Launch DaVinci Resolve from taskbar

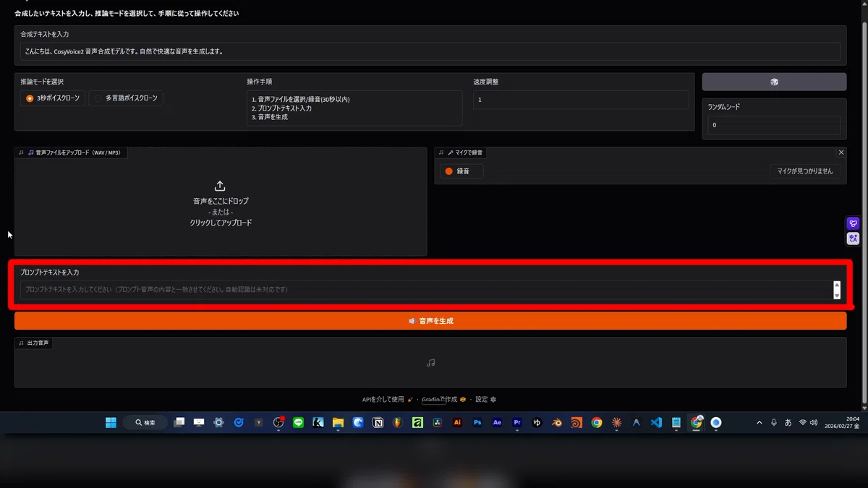[x=437, y=423]
